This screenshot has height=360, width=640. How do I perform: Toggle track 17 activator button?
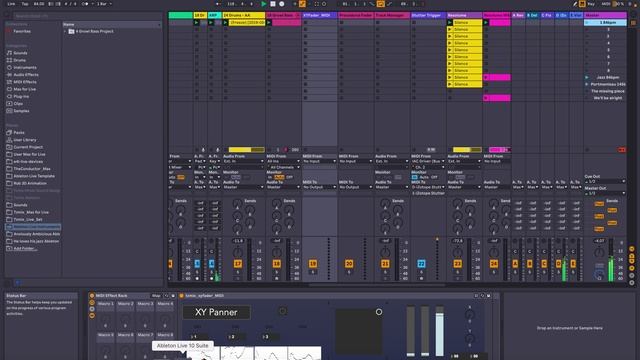pyautogui.click(x=238, y=264)
